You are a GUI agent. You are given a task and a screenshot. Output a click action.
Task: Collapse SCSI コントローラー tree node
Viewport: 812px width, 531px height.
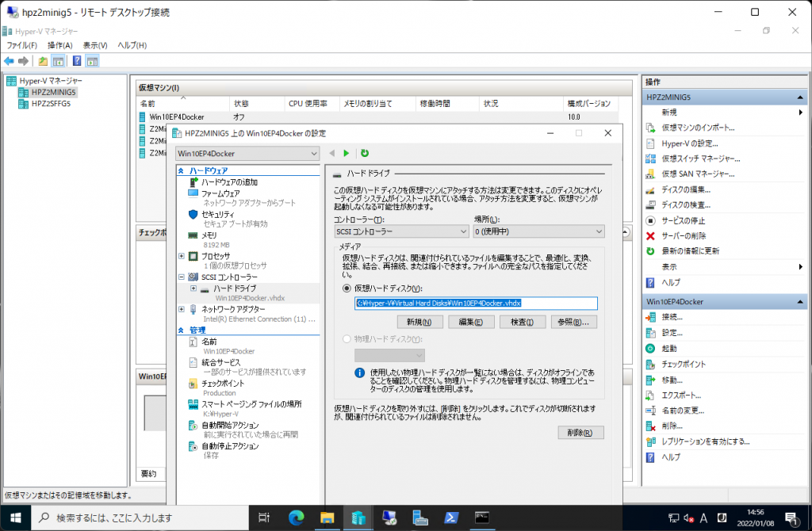[182, 277]
